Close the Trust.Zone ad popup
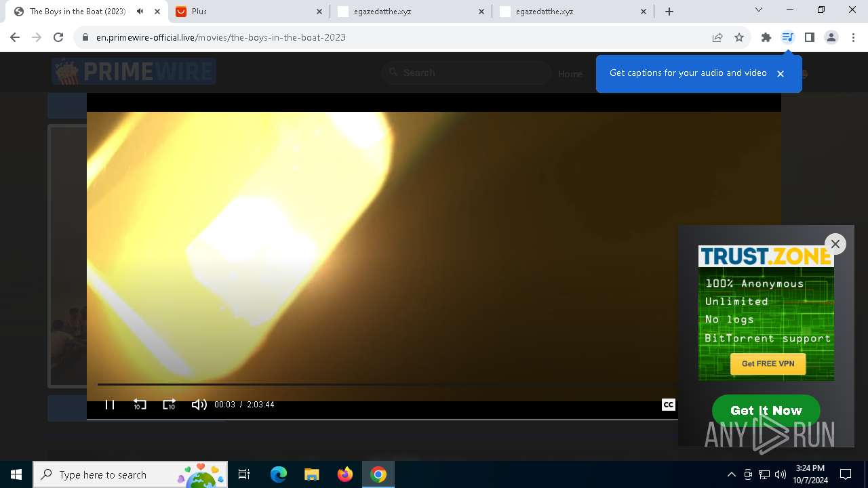The width and height of the screenshot is (868, 488). click(835, 244)
